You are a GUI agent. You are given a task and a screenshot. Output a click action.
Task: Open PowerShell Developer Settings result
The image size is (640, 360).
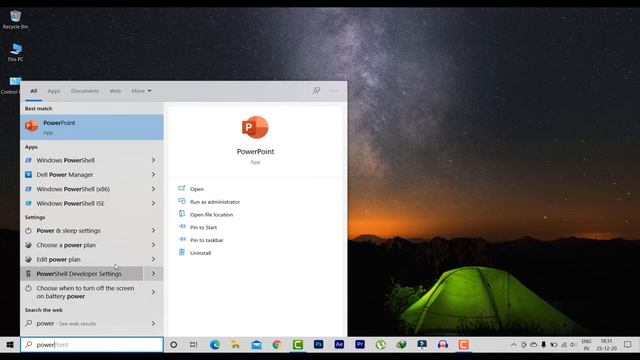[82, 273]
